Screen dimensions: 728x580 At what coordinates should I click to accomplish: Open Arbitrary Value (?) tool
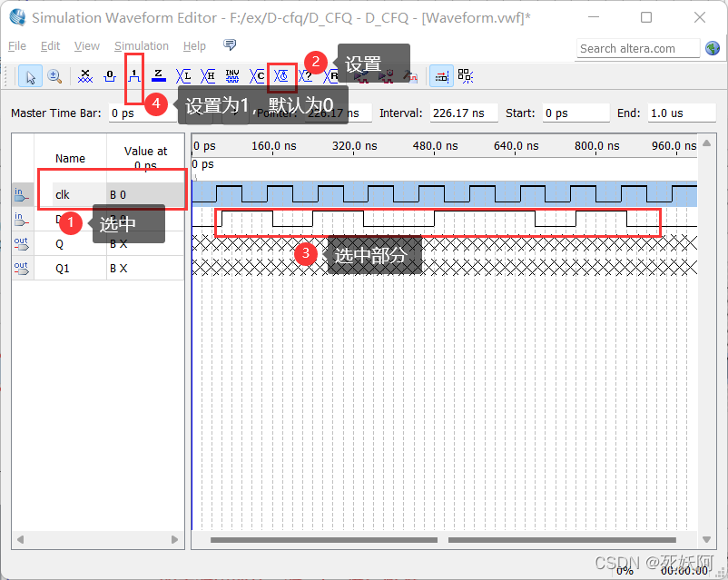[306, 76]
